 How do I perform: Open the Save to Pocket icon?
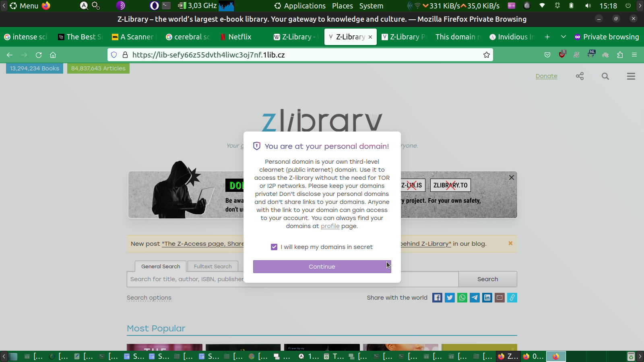click(547, 55)
